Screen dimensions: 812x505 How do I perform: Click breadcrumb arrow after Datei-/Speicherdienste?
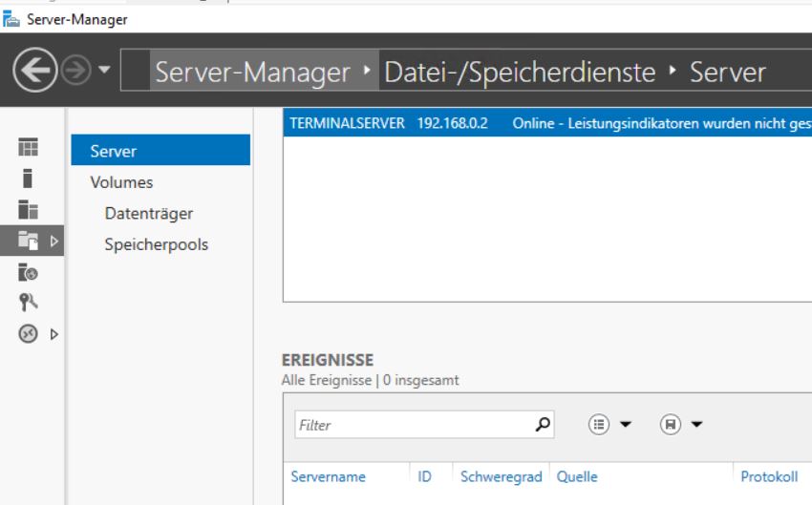point(673,70)
